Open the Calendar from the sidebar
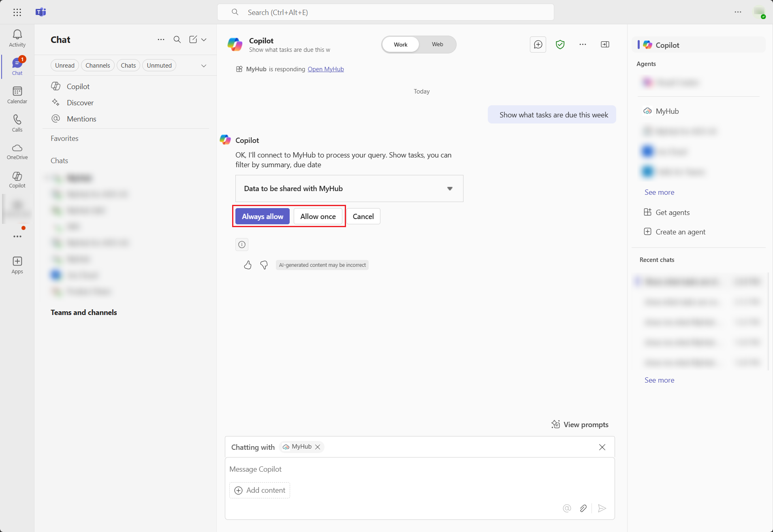Screen dimensions: 773x532 (17, 94)
